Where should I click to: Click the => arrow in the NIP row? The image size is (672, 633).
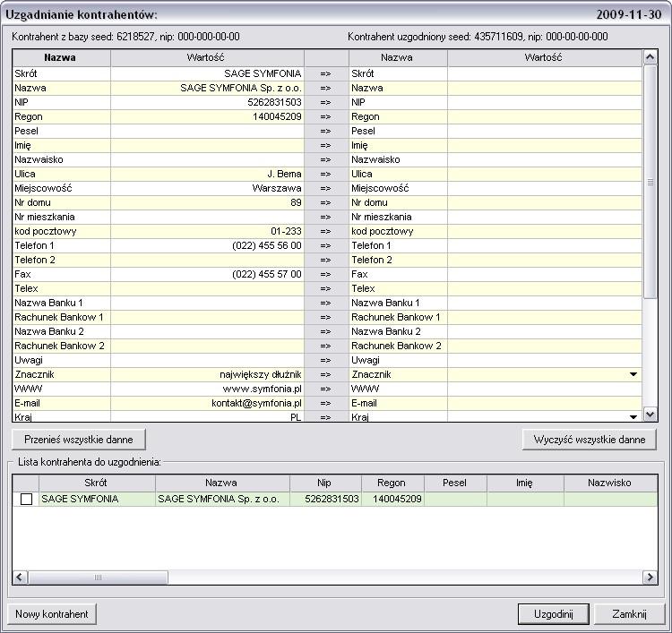pos(326,102)
